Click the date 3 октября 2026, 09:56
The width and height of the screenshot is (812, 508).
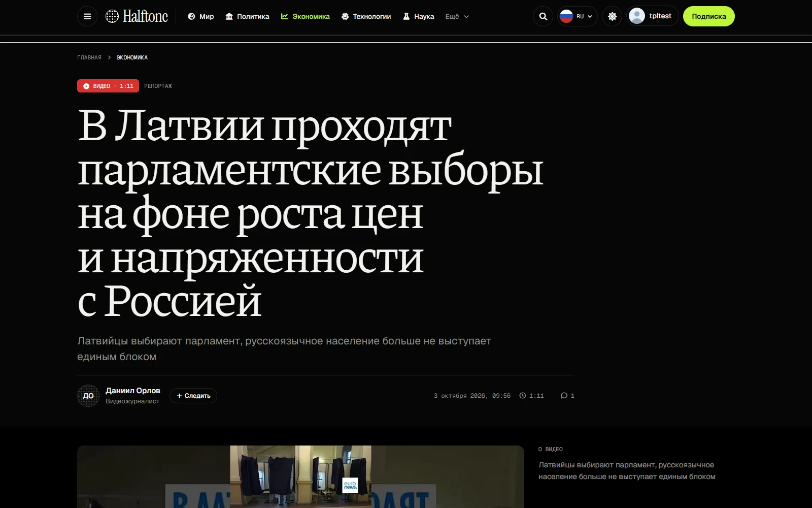coord(472,396)
